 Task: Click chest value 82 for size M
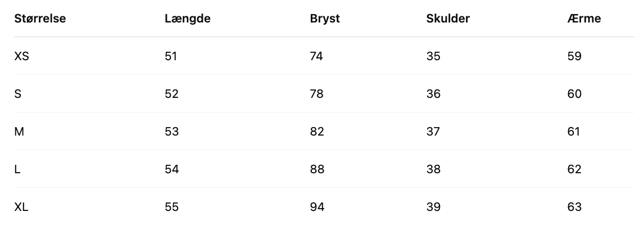point(317,132)
